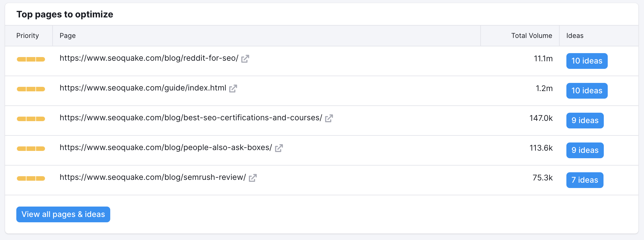Click priority bar for reddit-for-seo row
This screenshot has height=240, width=644.
pos(31,59)
